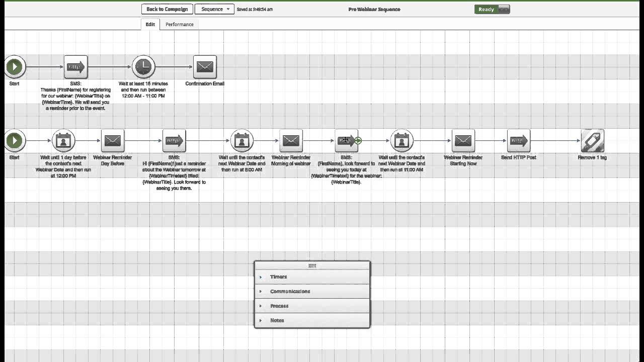This screenshot has height=362, width=644.
Task: Click the 'Confirmation Email' label
Action: [205, 84]
